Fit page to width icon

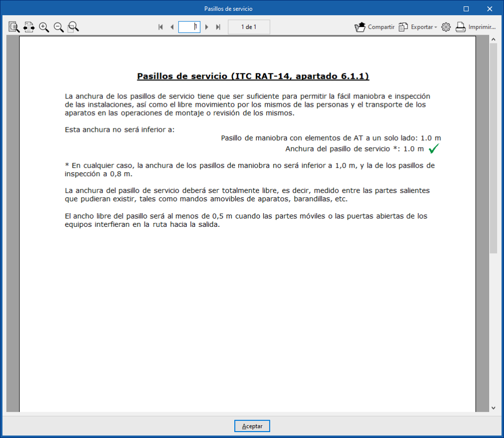(x=29, y=27)
